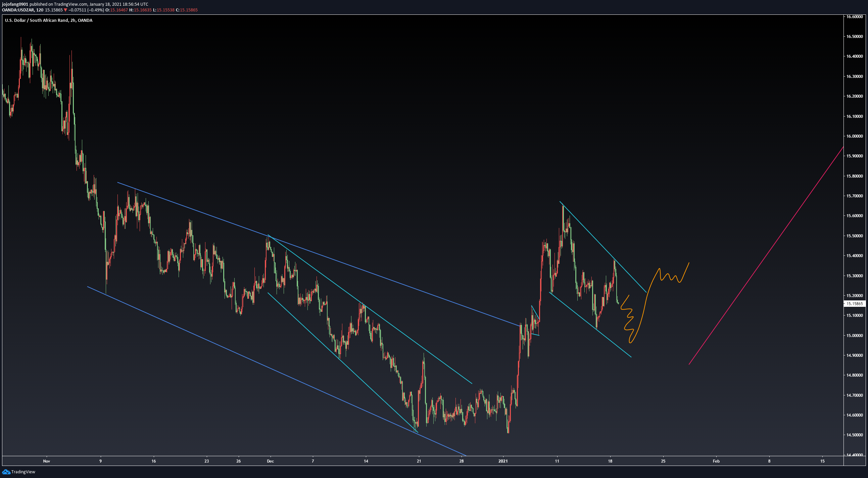Click the 26 date label on time axis
The width and height of the screenshot is (868, 478).
point(239,461)
